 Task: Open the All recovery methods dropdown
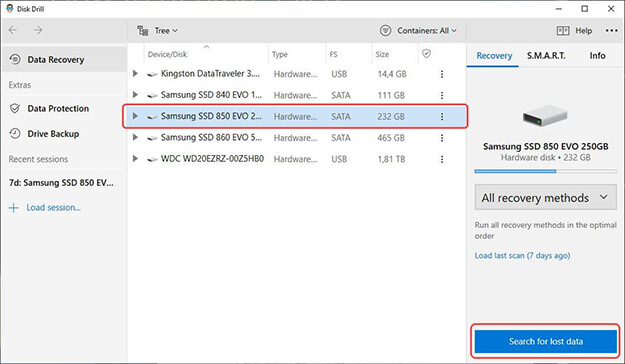(x=545, y=197)
